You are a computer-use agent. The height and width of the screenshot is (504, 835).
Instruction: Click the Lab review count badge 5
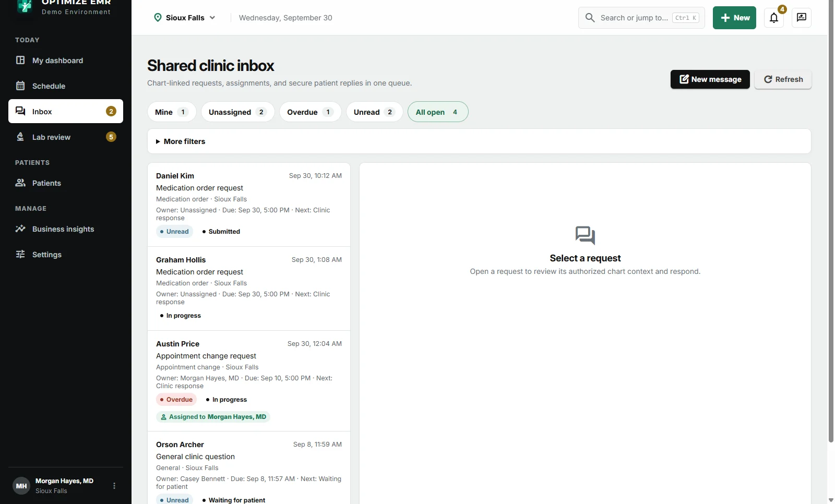pyautogui.click(x=111, y=137)
